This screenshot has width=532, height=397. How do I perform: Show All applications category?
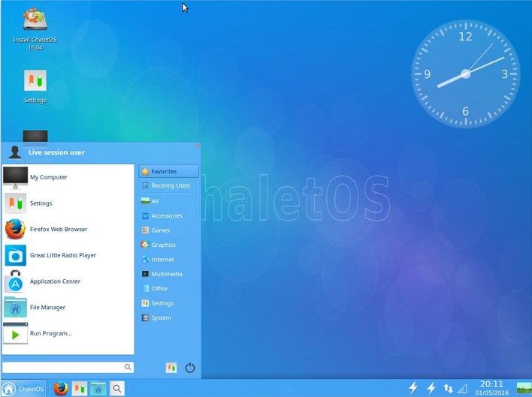[x=168, y=201]
